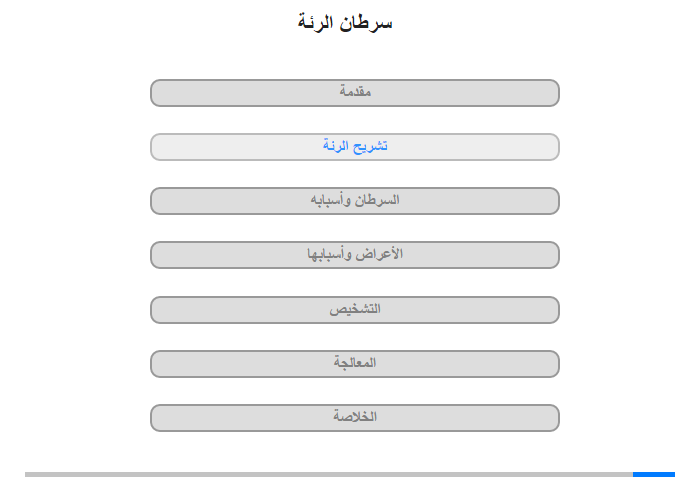Viewport: 700px width, 480px height.
Task: Select the first button in the chapter list
Action: click(355, 93)
